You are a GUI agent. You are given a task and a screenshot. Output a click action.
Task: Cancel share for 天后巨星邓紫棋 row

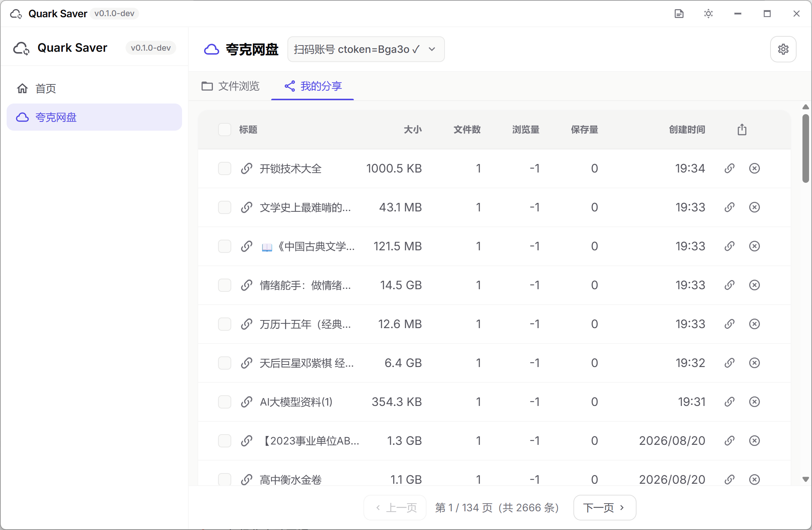point(754,363)
